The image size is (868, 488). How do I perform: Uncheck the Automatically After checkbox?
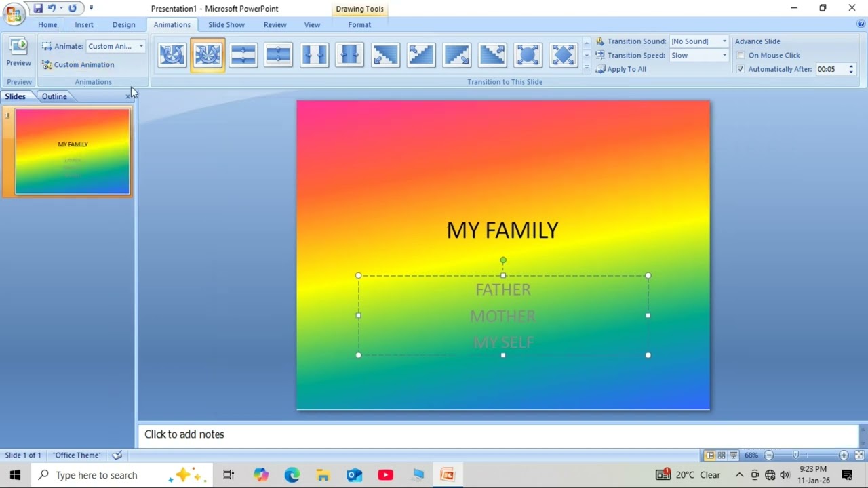[741, 69]
